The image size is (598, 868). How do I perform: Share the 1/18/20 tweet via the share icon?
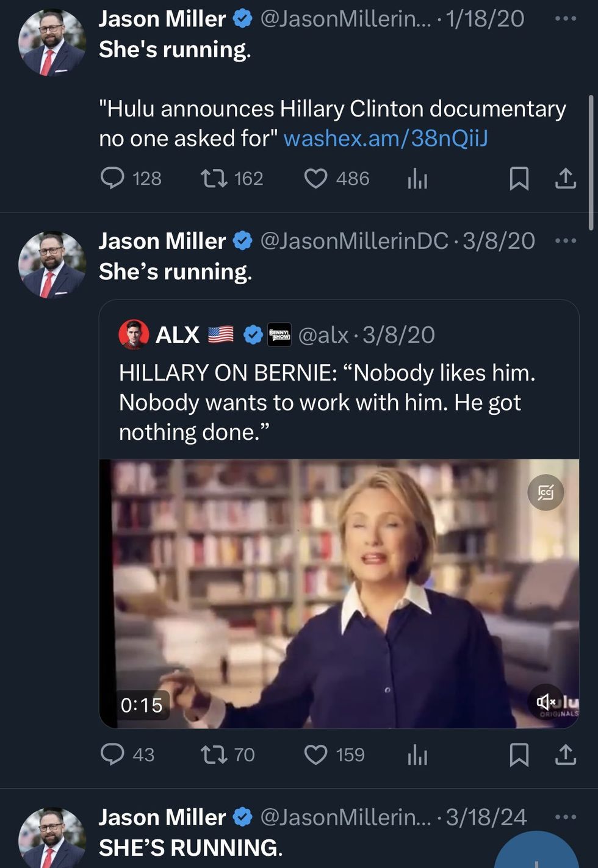[564, 179]
